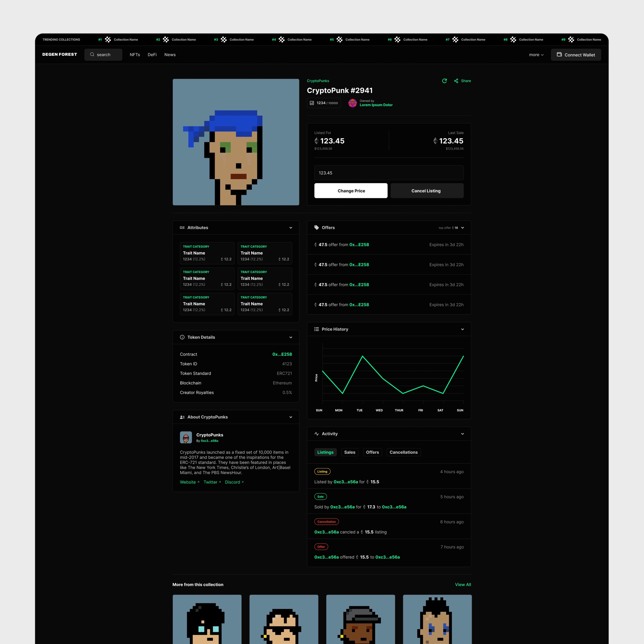Click the creator address 0xc3...e56a under CryptoPunks

(x=210, y=441)
